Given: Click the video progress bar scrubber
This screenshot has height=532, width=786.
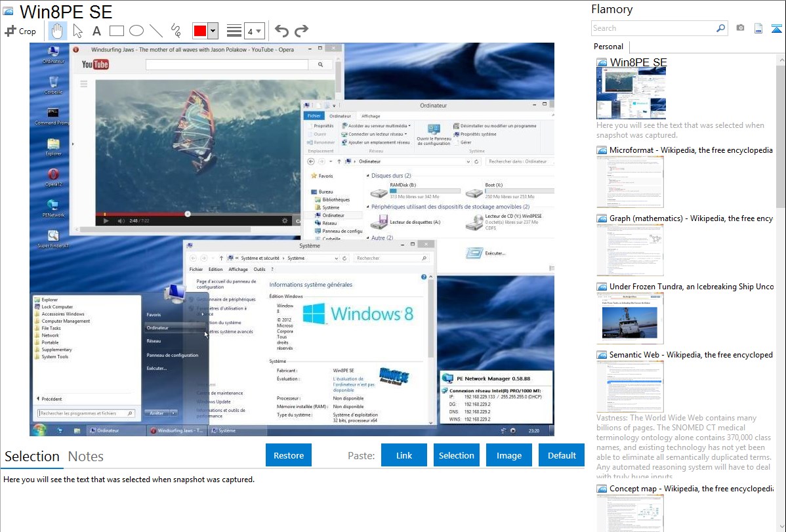Looking at the screenshot, I should coord(188,214).
